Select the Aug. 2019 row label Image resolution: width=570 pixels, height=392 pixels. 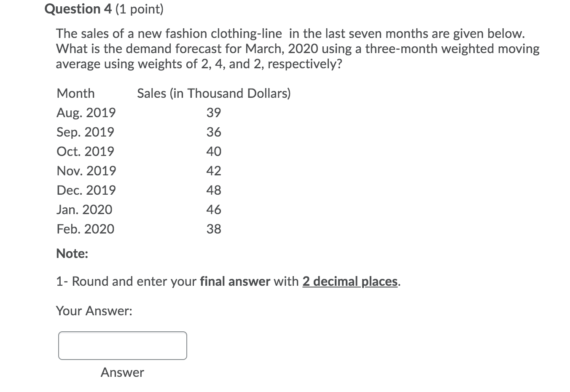pos(86,113)
